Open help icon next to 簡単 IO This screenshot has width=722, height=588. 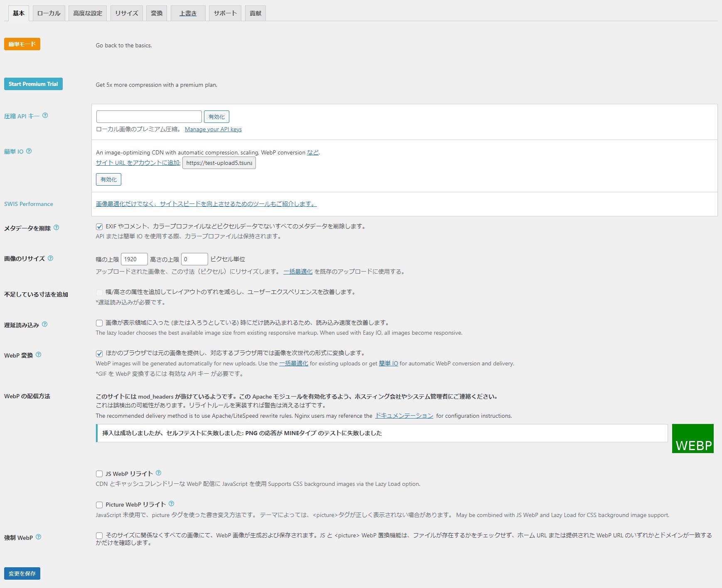coord(29,151)
